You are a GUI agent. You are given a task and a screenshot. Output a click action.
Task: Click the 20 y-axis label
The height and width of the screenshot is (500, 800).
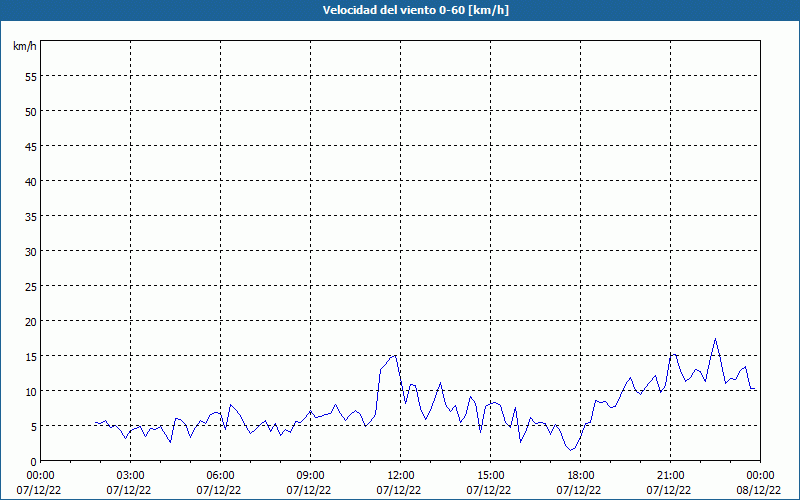31,321
